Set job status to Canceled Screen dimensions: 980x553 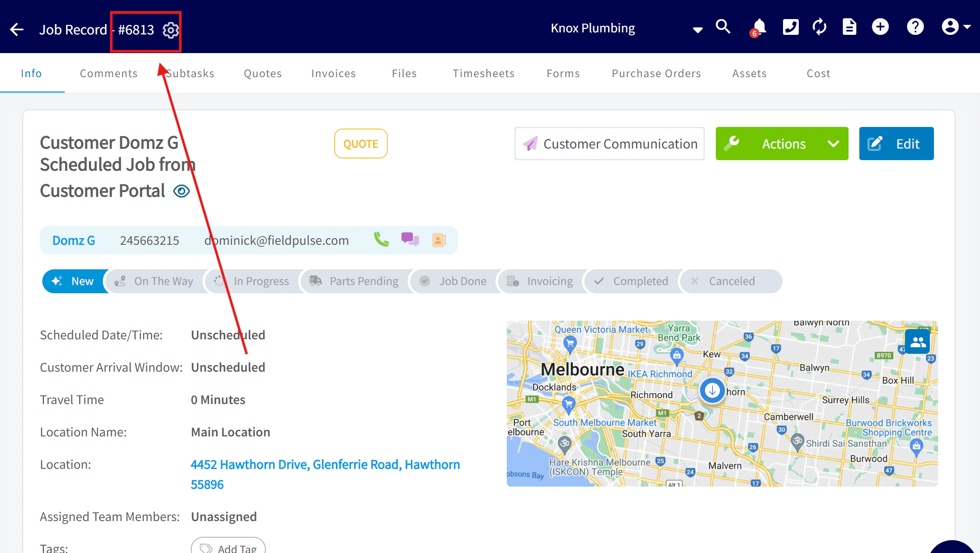(x=731, y=281)
